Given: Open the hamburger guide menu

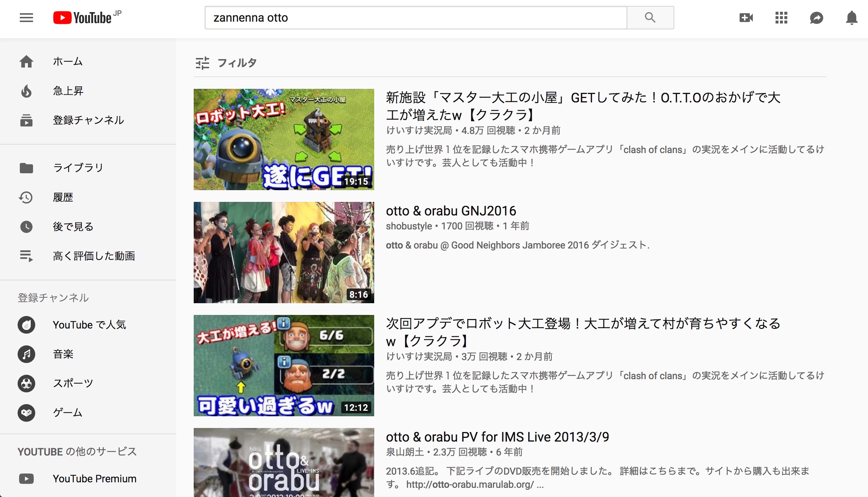Looking at the screenshot, I should coord(26,18).
